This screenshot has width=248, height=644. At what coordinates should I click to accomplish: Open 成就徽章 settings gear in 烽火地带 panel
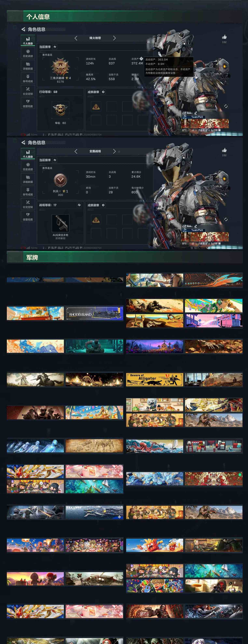point(103,92)
